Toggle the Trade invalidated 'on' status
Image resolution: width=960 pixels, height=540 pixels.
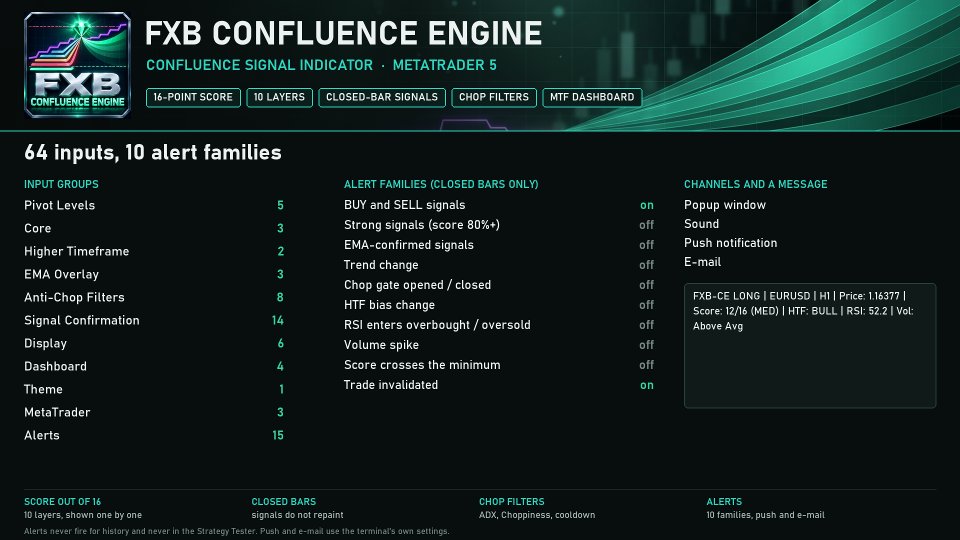click(x=647, y=385)
